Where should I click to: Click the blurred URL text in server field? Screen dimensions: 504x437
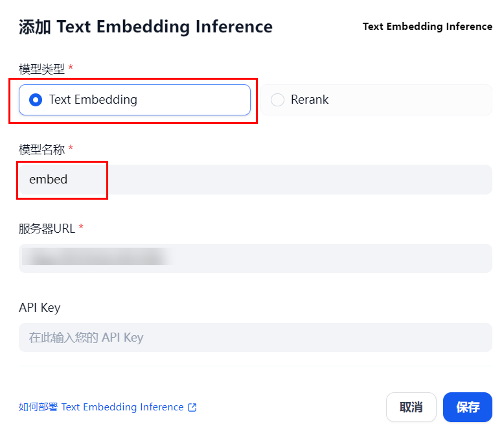[x=97, y=257]
